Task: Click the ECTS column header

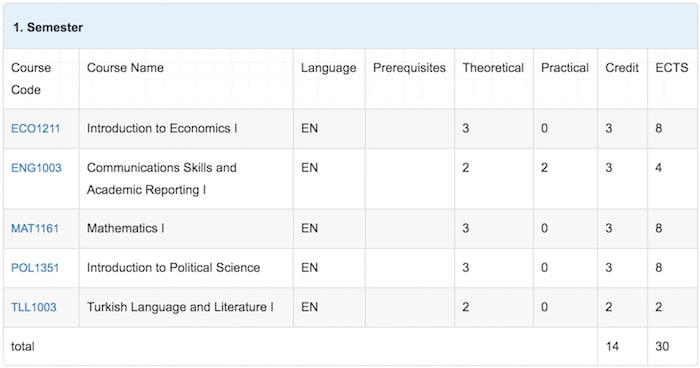Action: pos(671,68)
